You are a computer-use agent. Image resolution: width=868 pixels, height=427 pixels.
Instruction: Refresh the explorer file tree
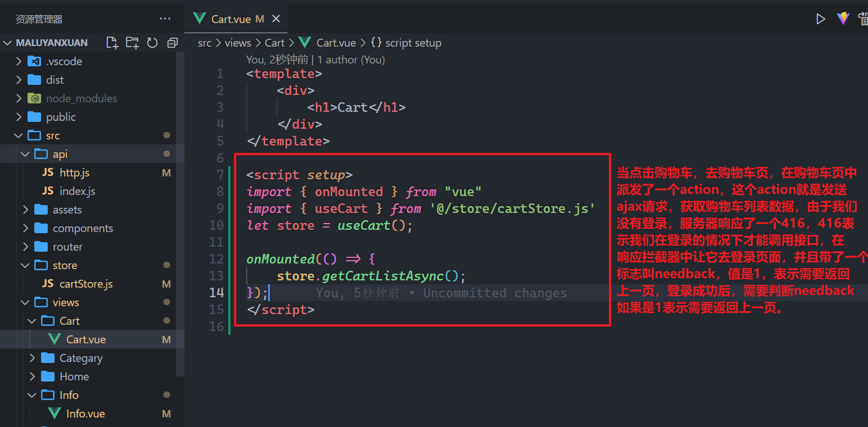click(152, 43)
